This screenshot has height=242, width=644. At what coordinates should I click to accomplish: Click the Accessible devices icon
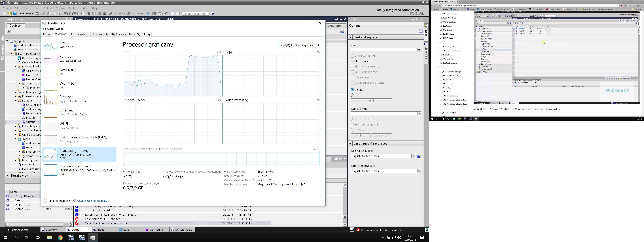click(148, 14)
